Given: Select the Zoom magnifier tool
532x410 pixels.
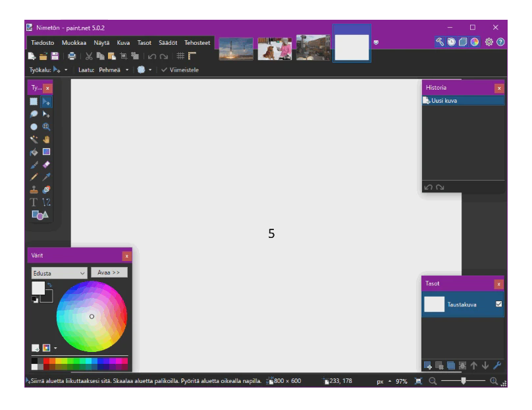Looking at the screenshot, I should 46,127.
